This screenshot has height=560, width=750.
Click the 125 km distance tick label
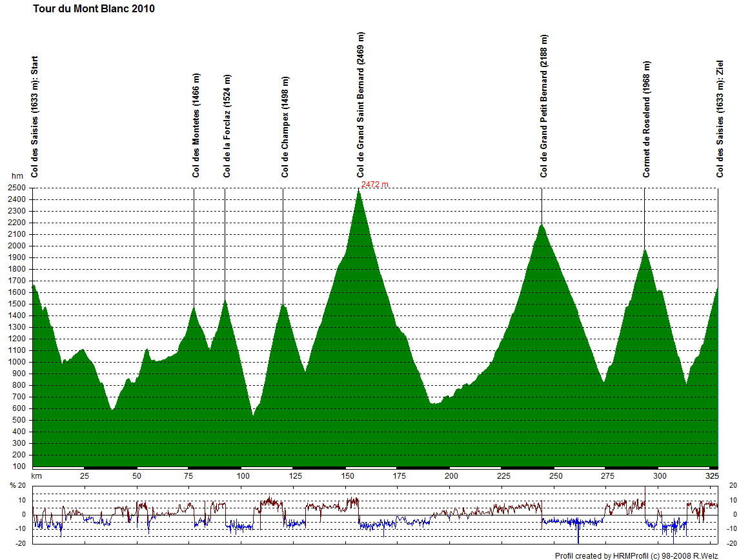[296, 476]
